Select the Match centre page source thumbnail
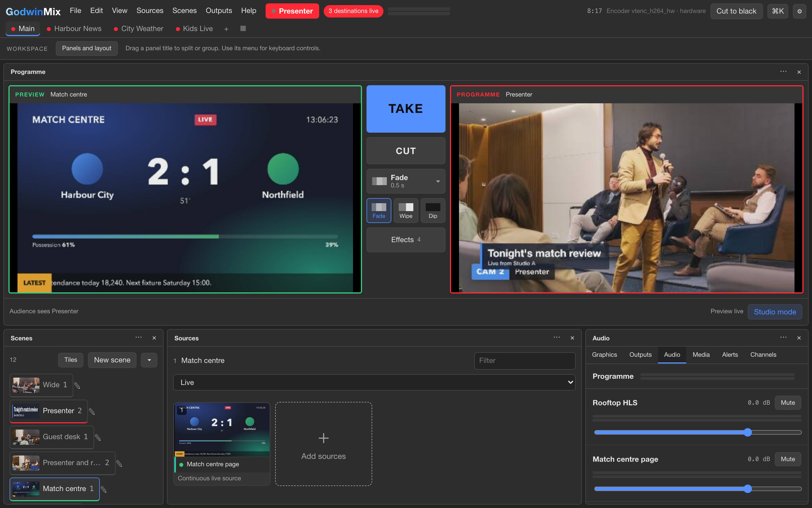This screenshot has width=812, height=508. (222, 443)
